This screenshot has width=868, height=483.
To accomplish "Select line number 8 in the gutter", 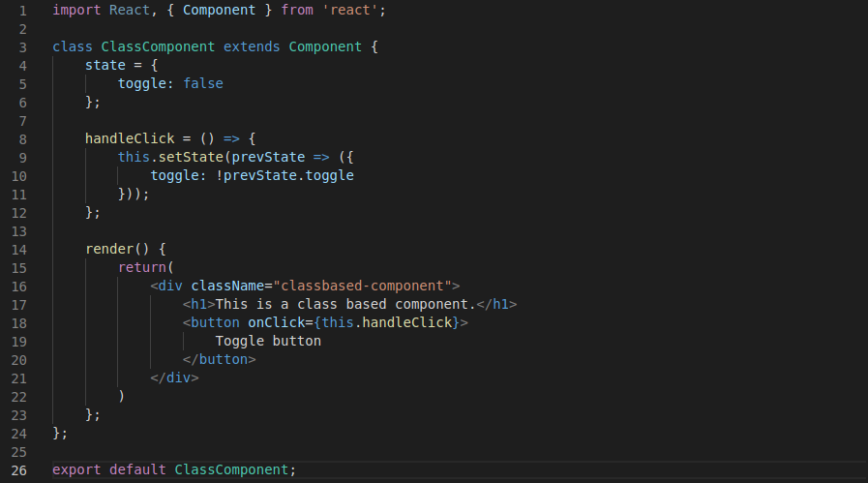I will (x=22, y=139).
